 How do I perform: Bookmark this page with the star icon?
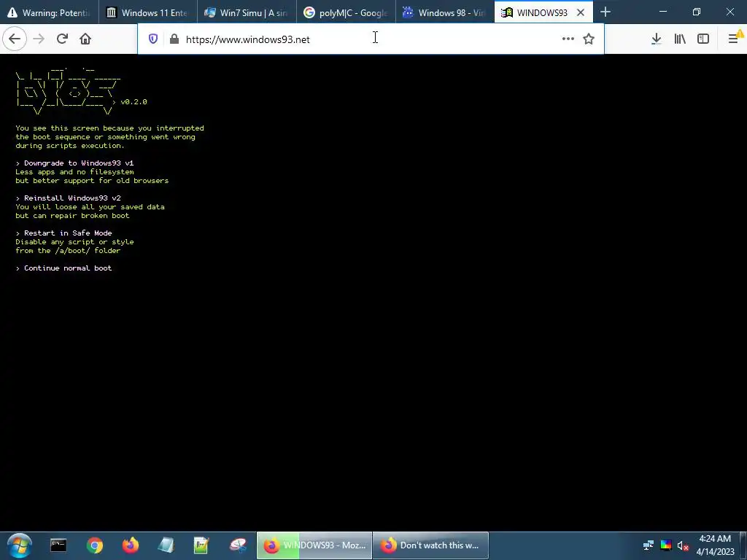coord(589,39)
